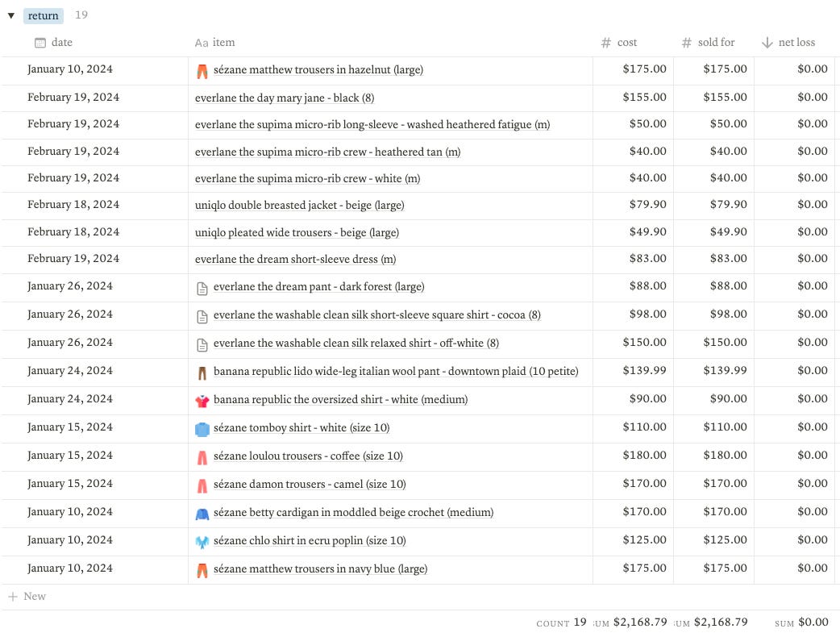The image size is (840, 637).
Task: Click red shirt icon for banana republic oversized shirt
Action: 202,401
